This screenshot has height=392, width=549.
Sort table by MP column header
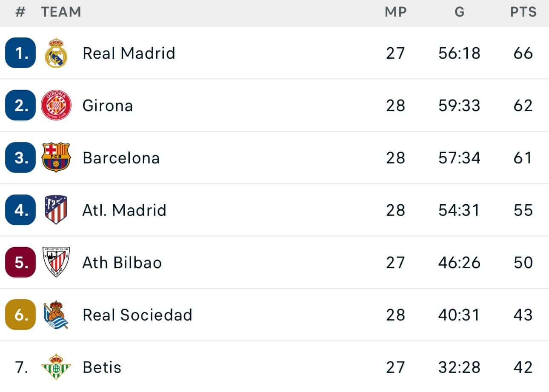395,12
